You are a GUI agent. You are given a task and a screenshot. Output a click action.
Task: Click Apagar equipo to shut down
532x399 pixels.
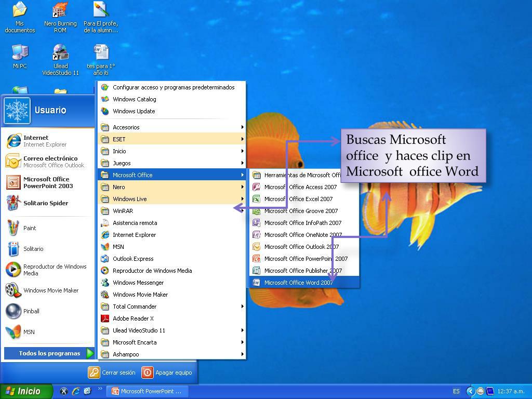(167, 373)
